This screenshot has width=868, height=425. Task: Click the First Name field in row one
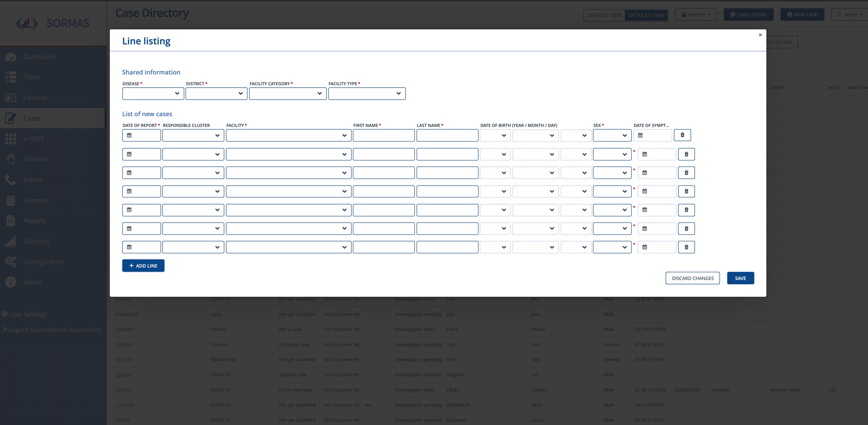383,135
